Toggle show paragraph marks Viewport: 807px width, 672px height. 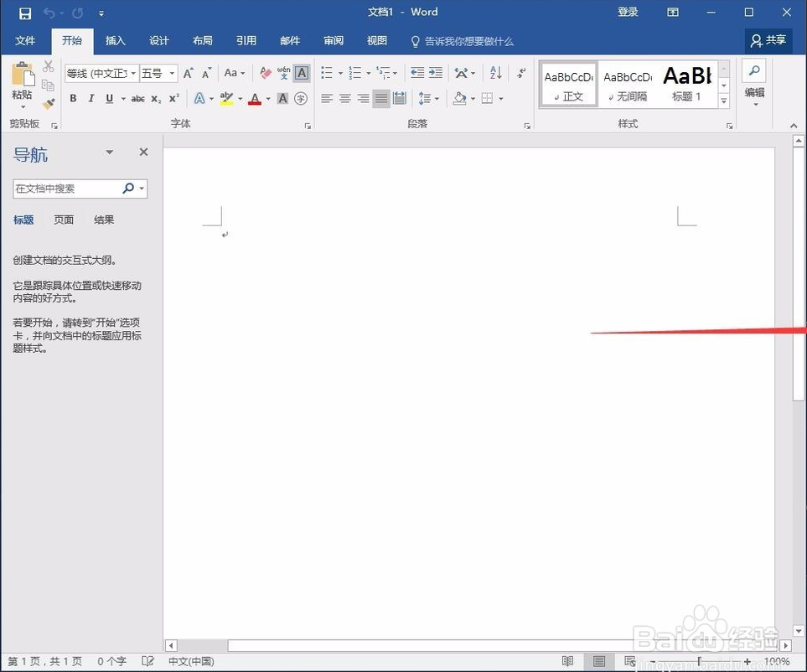click(521, 73)
